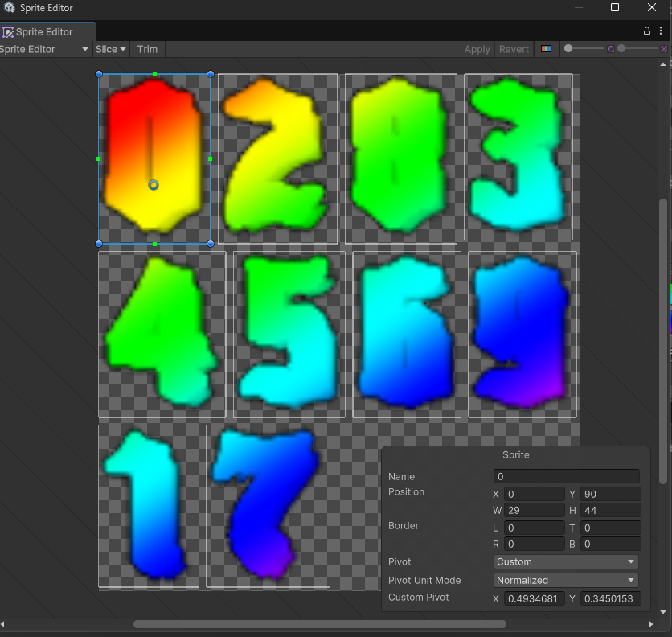The width and height of the screenshot is (672, 637).
Task: Click the top-left blue corner handle of sprite 0
Action: pyautogui.click(x=99, y=74)
